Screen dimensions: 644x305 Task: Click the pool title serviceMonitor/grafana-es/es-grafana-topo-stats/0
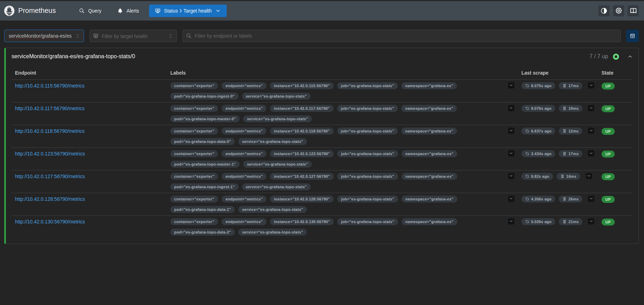coord(73,56)
